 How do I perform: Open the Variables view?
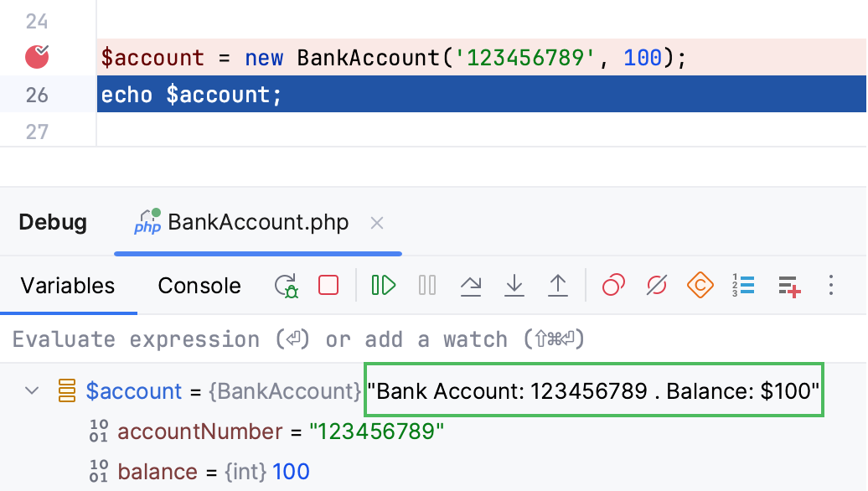(x=67, y=286)
